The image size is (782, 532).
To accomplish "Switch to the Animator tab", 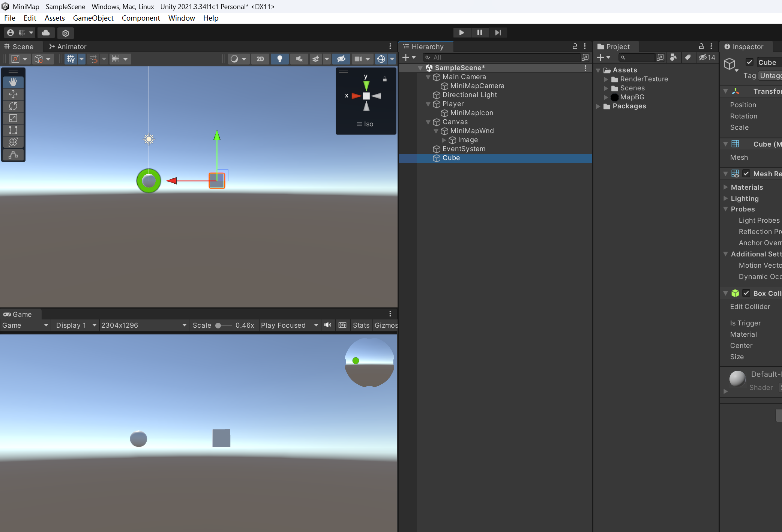I will pos(68,46).
